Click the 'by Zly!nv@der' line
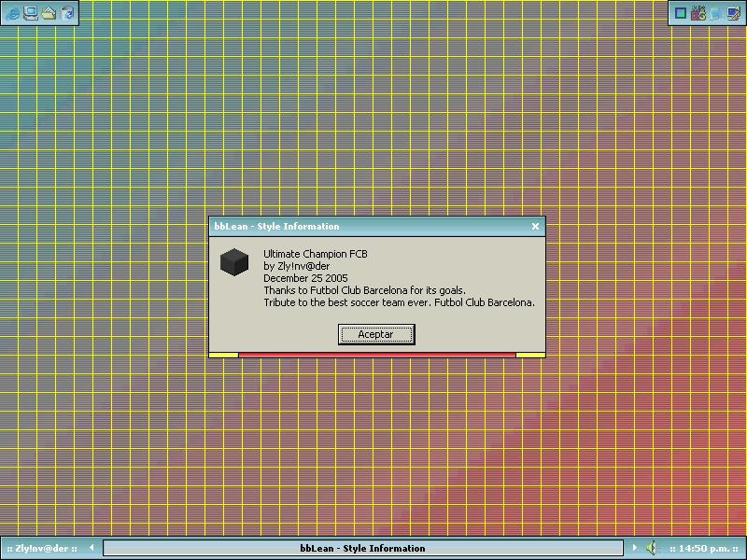 click(x=296, y=266)
